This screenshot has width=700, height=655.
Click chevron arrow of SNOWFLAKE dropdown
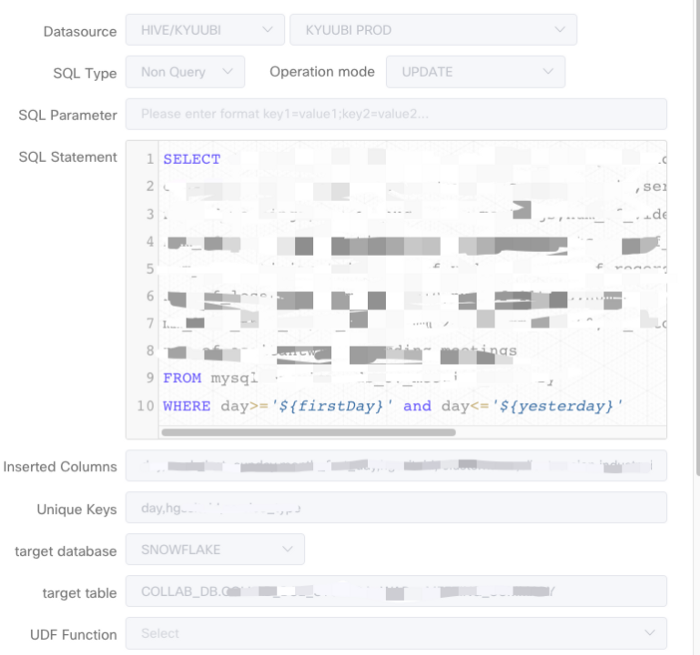(288, 550)
